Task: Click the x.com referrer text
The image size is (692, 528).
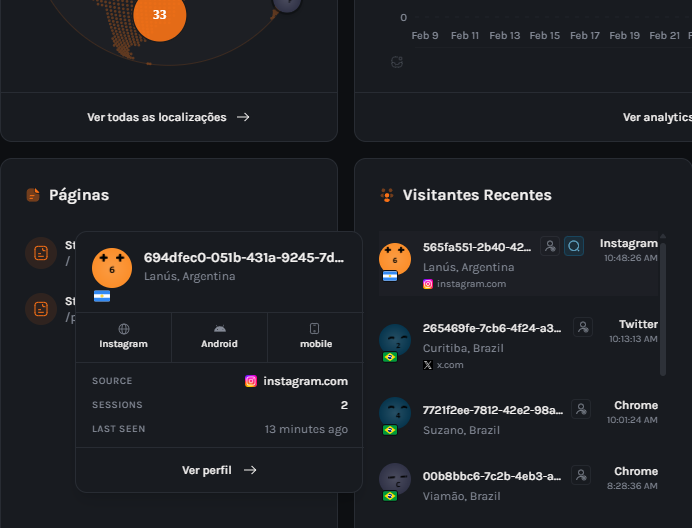Action: click(x=450, y=365)
